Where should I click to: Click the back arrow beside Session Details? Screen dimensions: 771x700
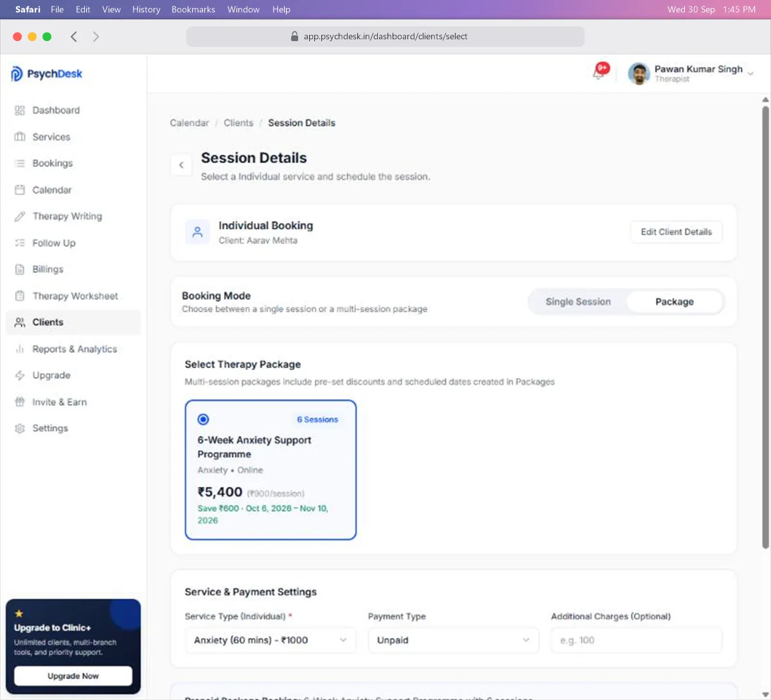tap(181, 165)
